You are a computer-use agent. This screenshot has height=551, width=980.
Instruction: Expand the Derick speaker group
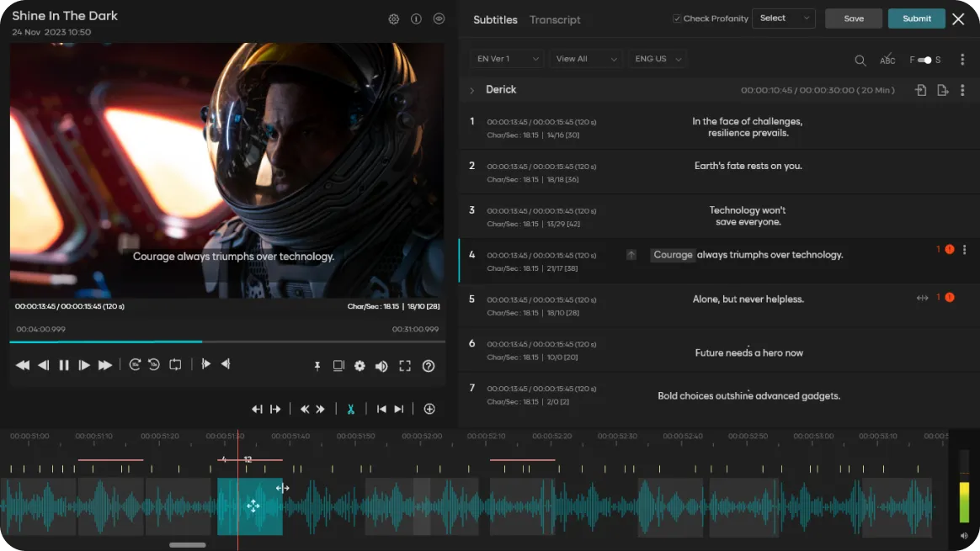[472, 90]
